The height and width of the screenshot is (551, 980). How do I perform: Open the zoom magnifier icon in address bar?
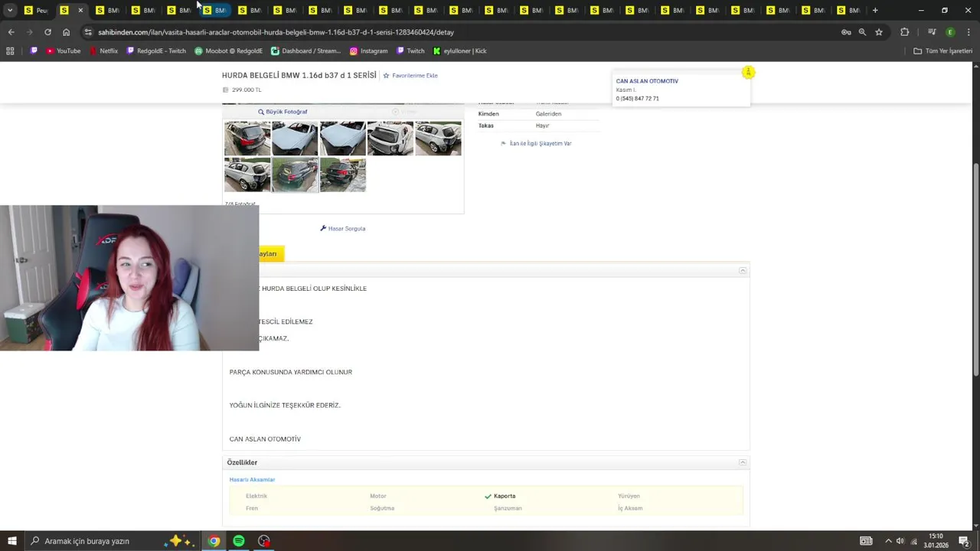pyautogui.click(x=862, y=32)
